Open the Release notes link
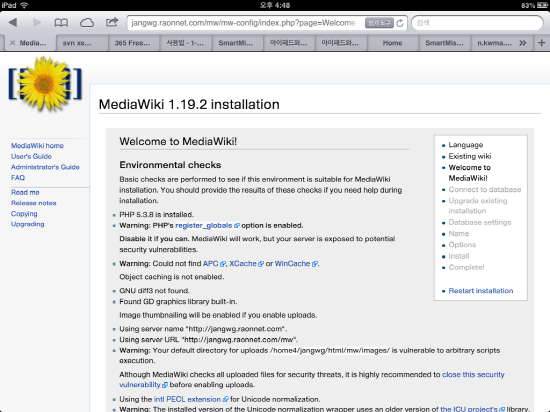 (x=33, y=203)
